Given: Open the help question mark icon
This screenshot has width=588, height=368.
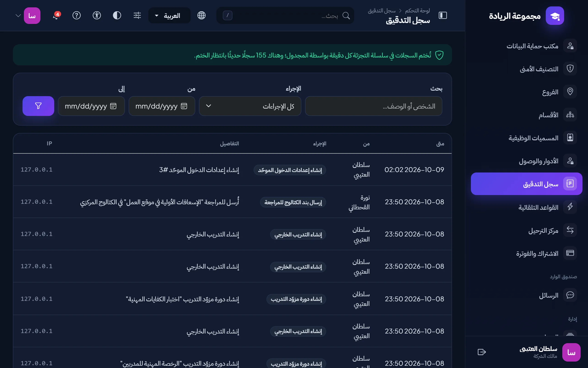Looking at the screenshot, I should [76, 15].
